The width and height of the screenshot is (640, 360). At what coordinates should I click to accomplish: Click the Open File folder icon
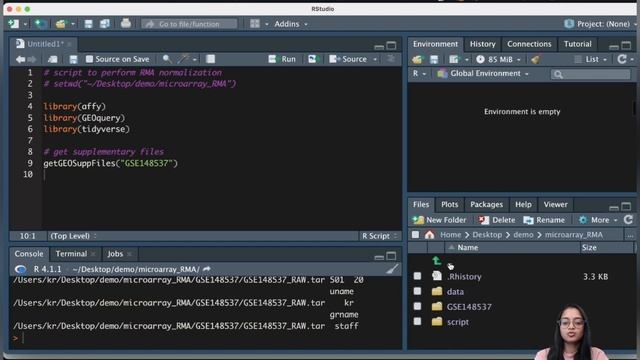61,24
